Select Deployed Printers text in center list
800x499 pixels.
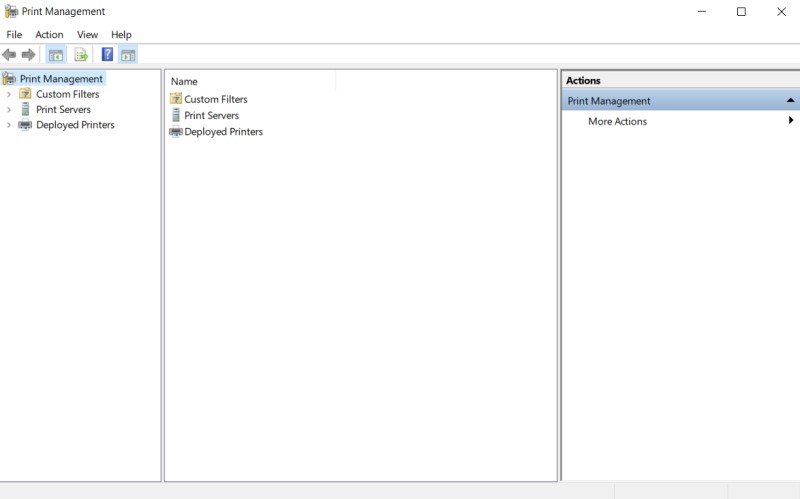[x=223, y=132]
